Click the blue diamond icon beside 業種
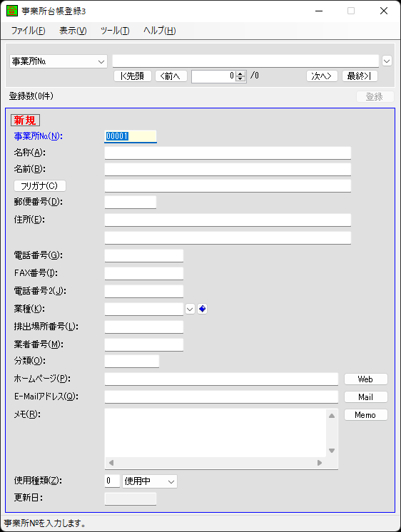This screenshot has height=532, width=401. [202, 309]
